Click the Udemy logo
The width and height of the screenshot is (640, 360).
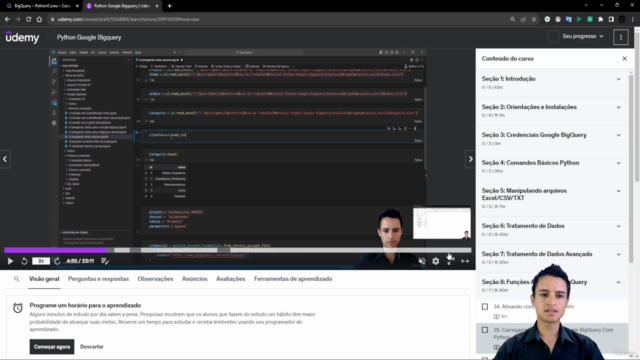[x=22, y=38]
